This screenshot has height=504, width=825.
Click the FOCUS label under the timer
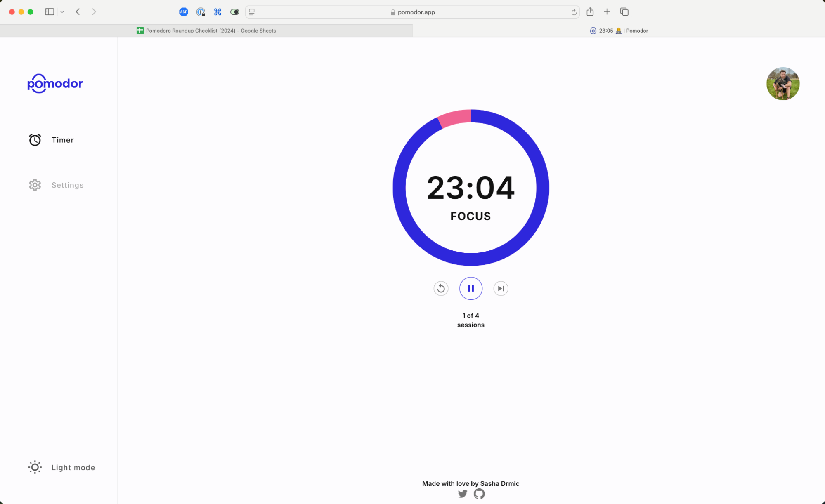tap(470, 216)
